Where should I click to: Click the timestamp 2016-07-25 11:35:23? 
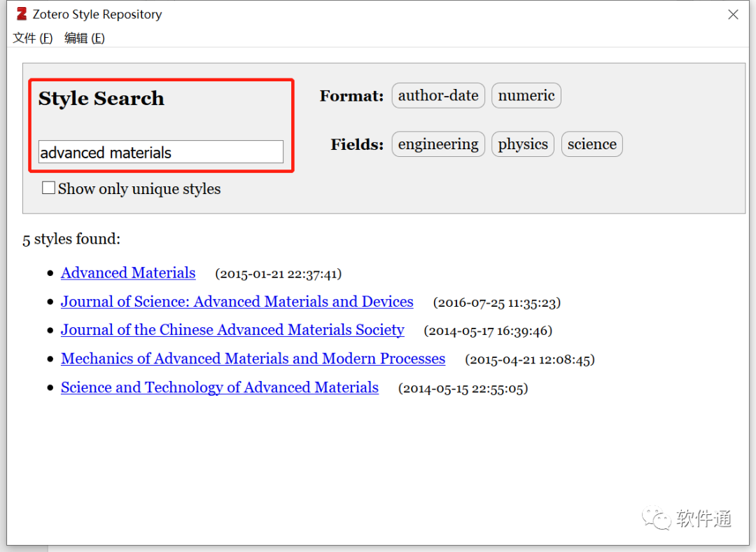[x=496, y=303]
